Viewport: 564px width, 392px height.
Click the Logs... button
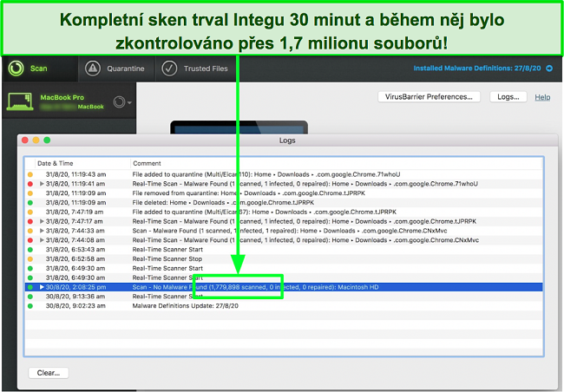point(508,97)
